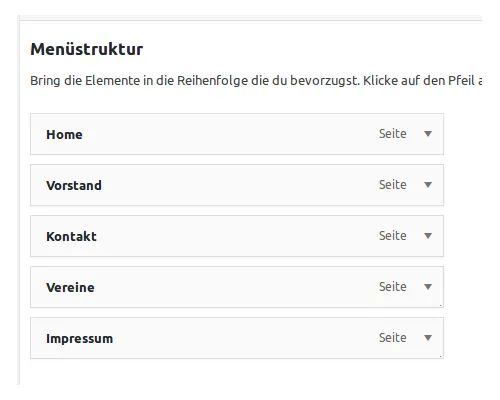Viewport: 500px width, 400px height.
Task: Expand the Vereine menu item arrow
Action: coord(428,287)
